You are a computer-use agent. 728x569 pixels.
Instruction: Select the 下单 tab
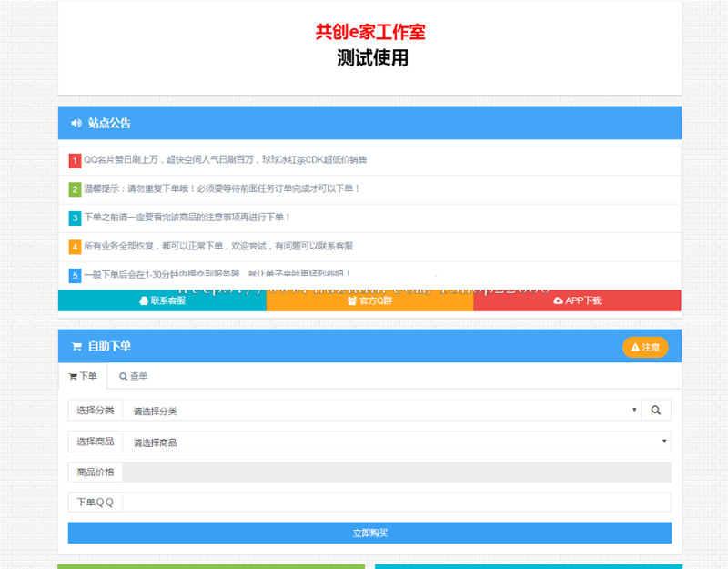[x=83, y=376]
